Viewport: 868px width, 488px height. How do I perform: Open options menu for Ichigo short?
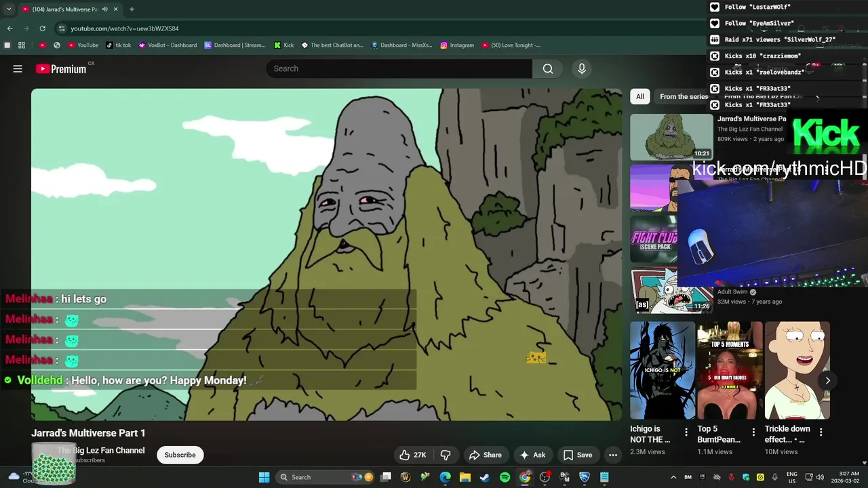(686, 432)
